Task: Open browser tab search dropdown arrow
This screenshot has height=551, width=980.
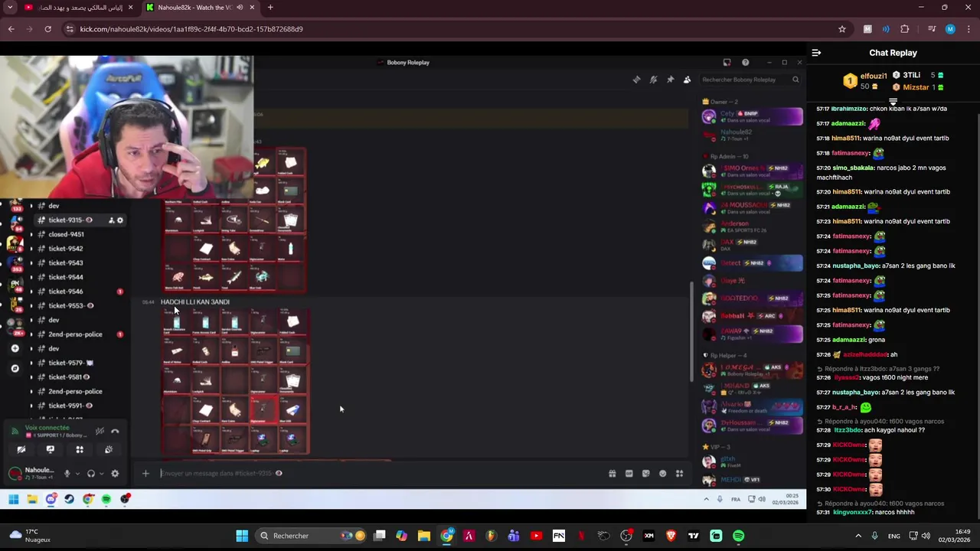Action: pyautogui.click(x=11, y=8)
